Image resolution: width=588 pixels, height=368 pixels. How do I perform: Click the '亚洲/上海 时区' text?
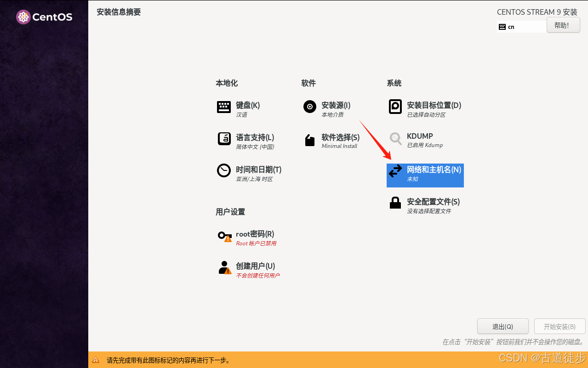pos(254,179)
